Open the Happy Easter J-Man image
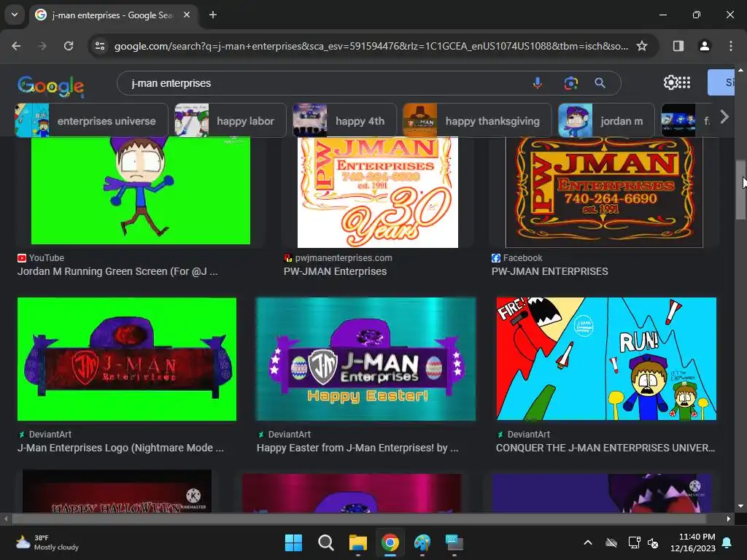The image size is (747, 560). click(x=365, y=359)
